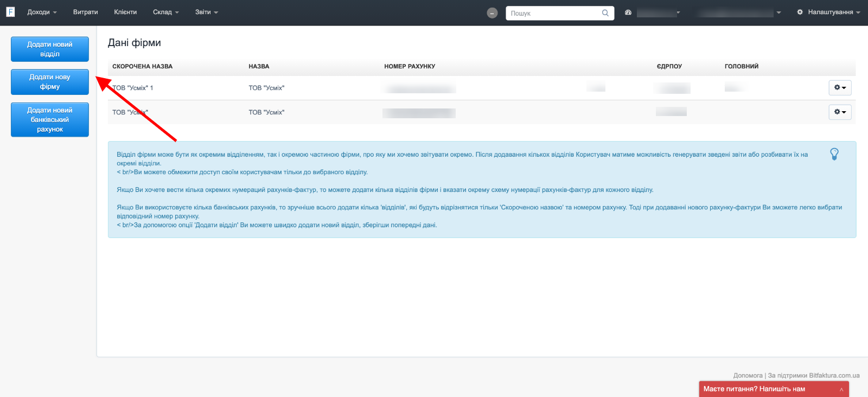Open the Bitfaktura.com.ua footer link
The image size is (868, 397).
tap(834, 375)
